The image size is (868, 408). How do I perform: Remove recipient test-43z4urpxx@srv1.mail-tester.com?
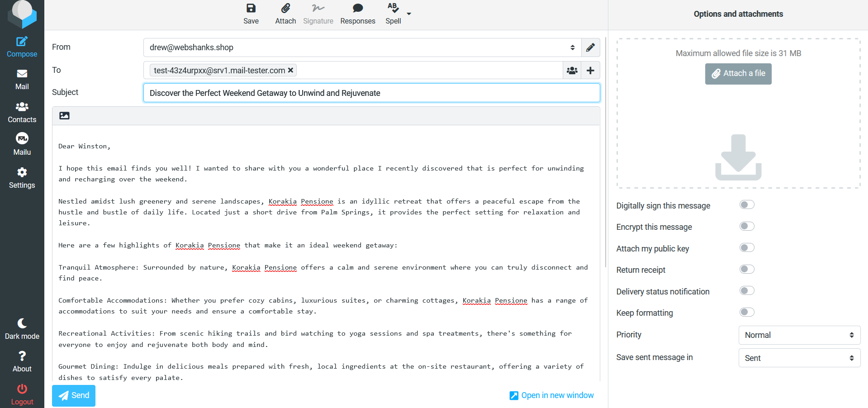(290, 70)
